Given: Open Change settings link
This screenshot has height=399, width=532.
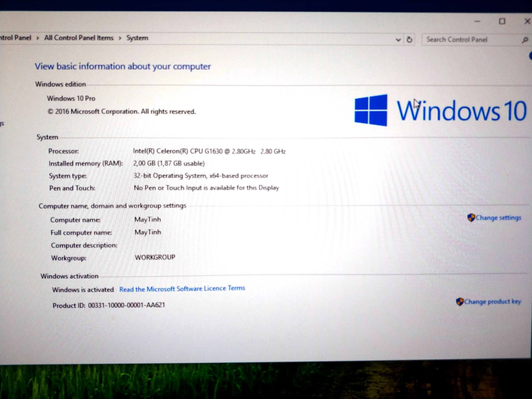Looking at the screenshot, I should [x=498, y=218].
